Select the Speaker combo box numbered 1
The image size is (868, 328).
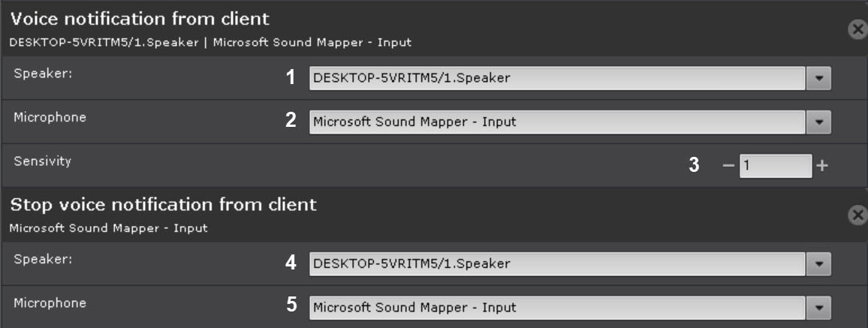557,77
